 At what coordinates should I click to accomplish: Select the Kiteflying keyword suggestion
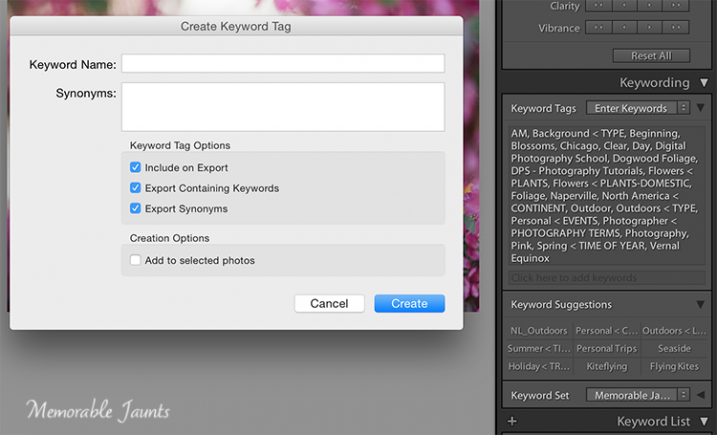point(606,367)
